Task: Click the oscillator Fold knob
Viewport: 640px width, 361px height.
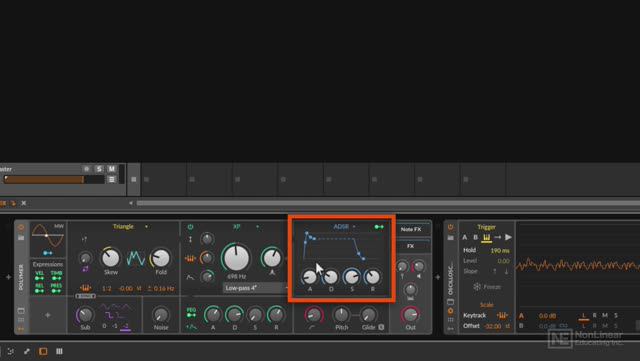Action: click(x=160, y=257)
